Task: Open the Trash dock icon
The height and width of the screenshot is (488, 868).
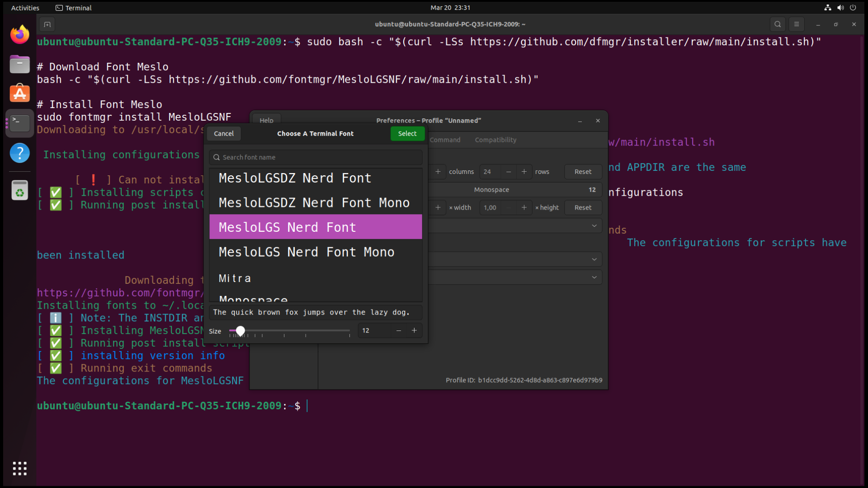Action: tap(19, 190)
